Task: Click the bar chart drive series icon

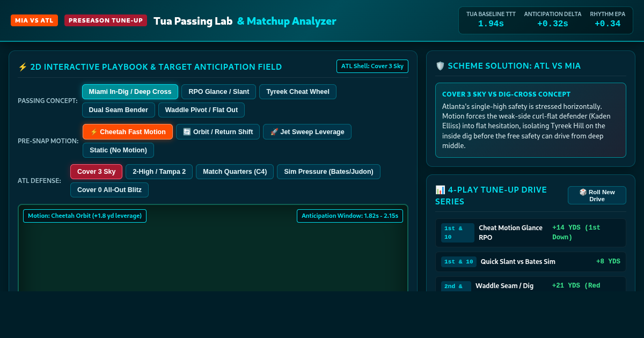Action: pos(440,190)
